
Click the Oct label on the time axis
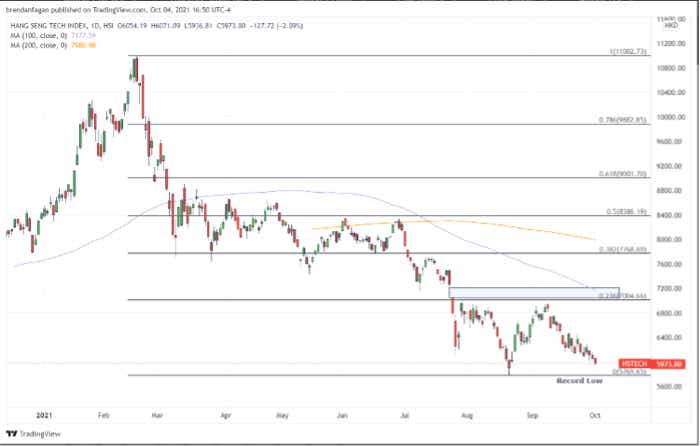click(595, 415)
